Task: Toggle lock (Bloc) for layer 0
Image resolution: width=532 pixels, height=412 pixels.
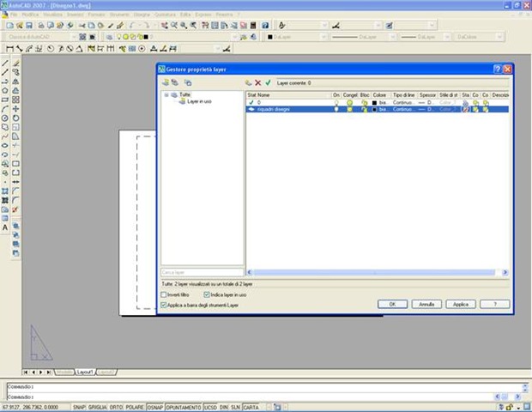Action: [365, 102]
